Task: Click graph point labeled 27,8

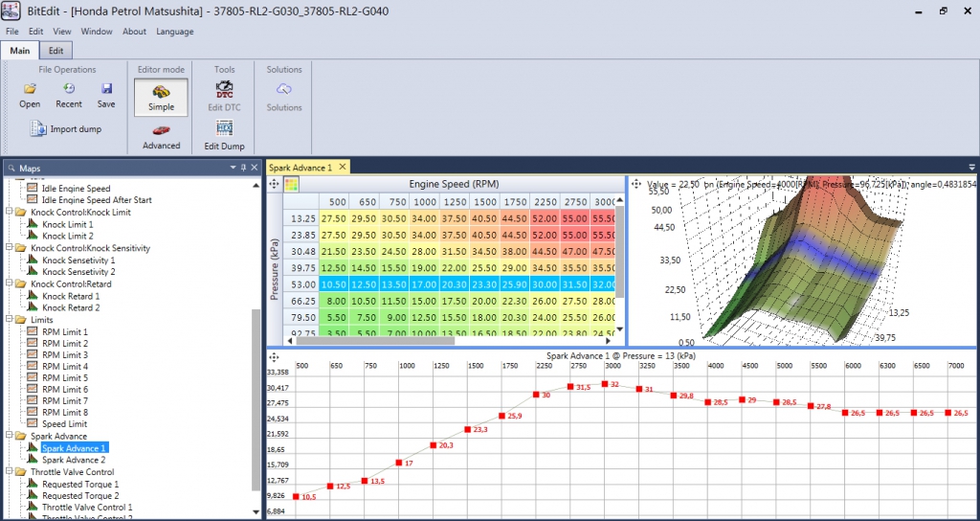Action: click(811, 406)
